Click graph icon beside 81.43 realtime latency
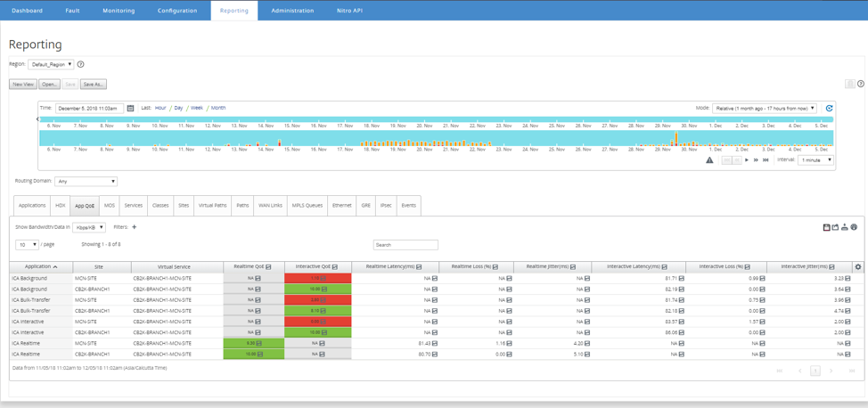 tap(434, 343)
